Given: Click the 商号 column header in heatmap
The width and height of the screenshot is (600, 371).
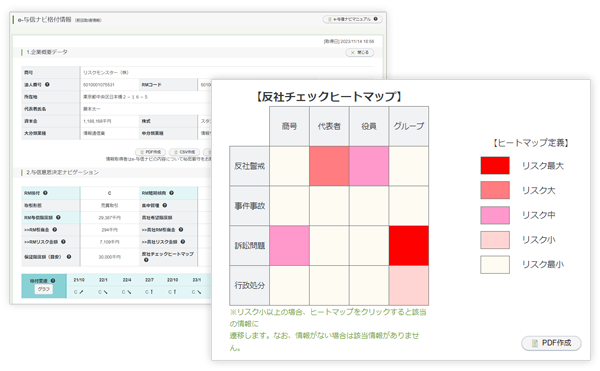Looking at the screenshot, I should [289, 126].
